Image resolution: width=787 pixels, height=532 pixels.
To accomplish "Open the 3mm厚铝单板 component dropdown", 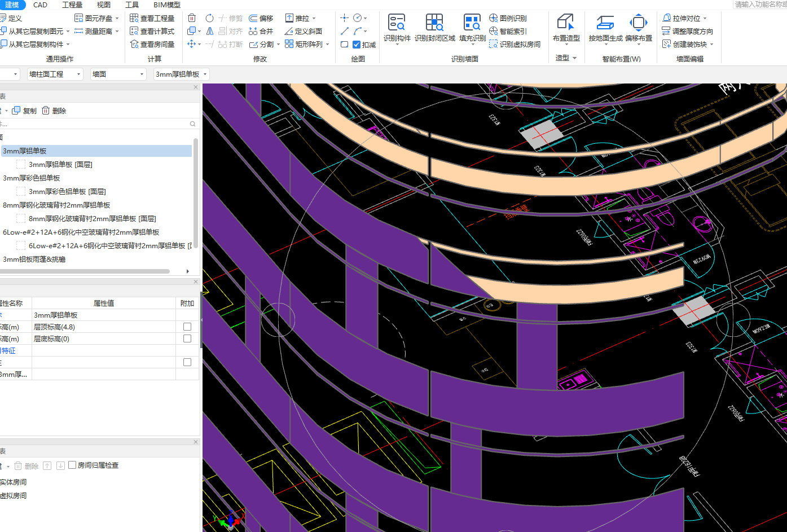I will click(x=182, y=74).
